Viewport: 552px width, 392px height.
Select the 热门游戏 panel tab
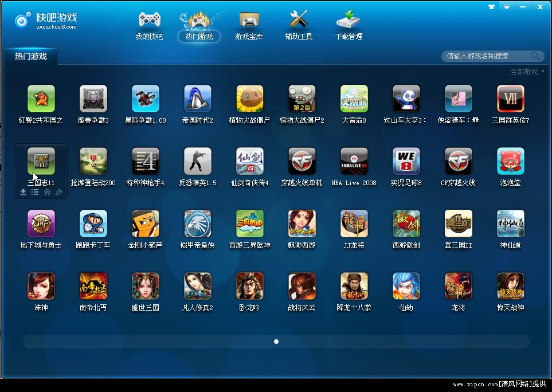pyautogui.click(x=30, y=56)
